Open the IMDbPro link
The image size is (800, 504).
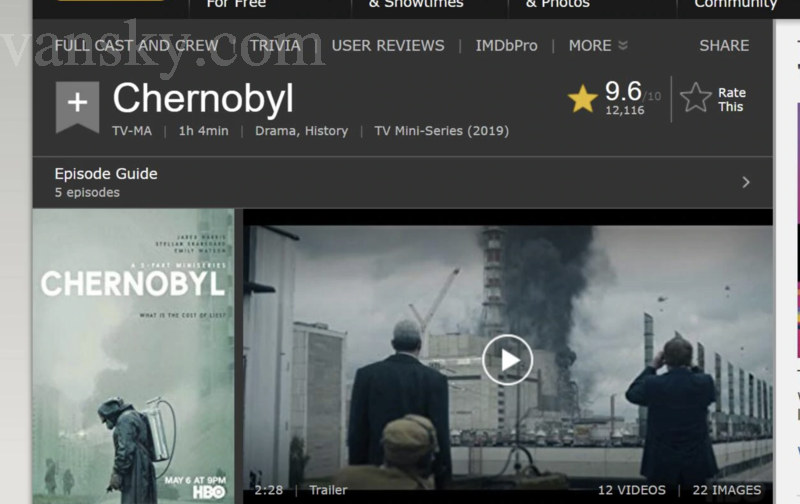pos(506,45)
